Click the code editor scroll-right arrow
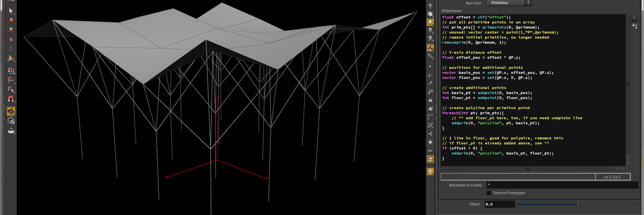The width and height of the screenshot is (644, 215). (x=623, y=169)
